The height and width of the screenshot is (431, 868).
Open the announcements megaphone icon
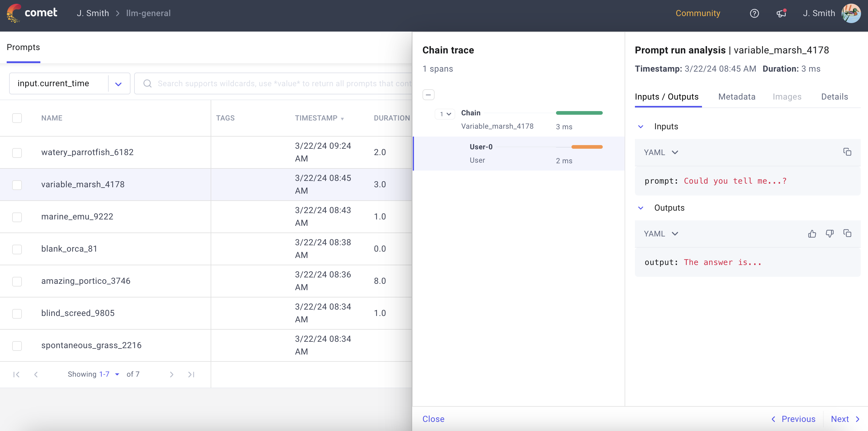(781, 13)
